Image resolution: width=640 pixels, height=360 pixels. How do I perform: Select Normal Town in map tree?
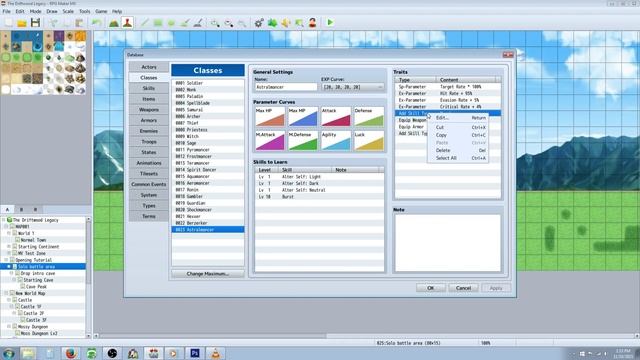[x=33, y=240]
